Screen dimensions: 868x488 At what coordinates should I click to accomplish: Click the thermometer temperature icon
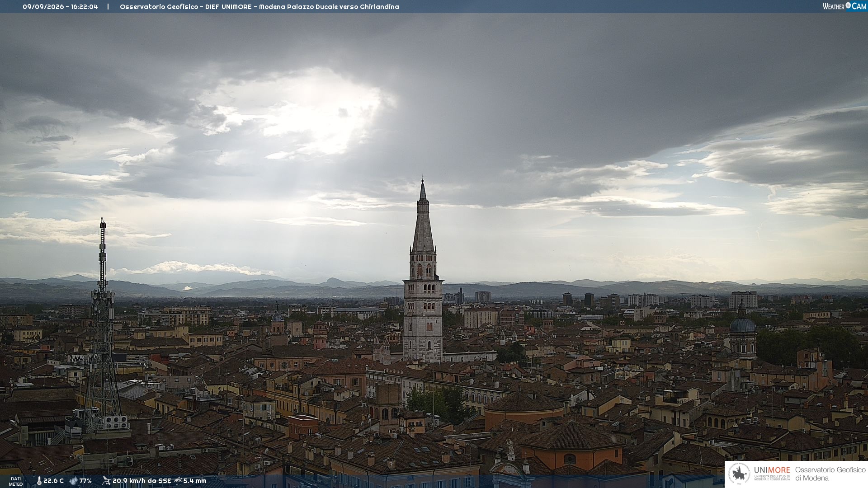tap(39, 481)
